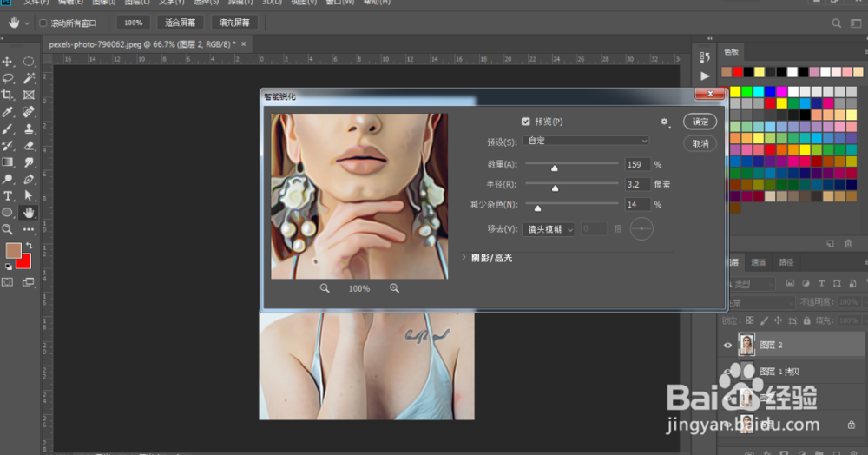Select the Move tool in the toolbar
868x455 pixels.
[x=8, y=62]
